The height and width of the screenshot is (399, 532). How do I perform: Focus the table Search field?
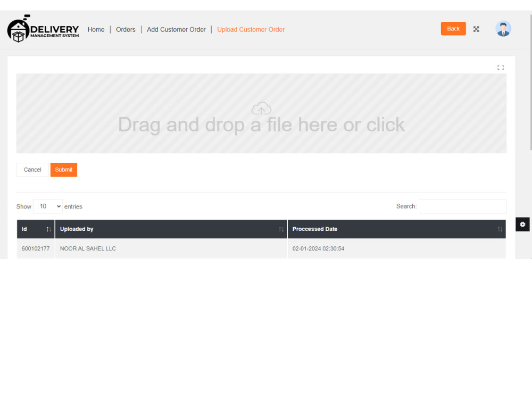(463, 206)
